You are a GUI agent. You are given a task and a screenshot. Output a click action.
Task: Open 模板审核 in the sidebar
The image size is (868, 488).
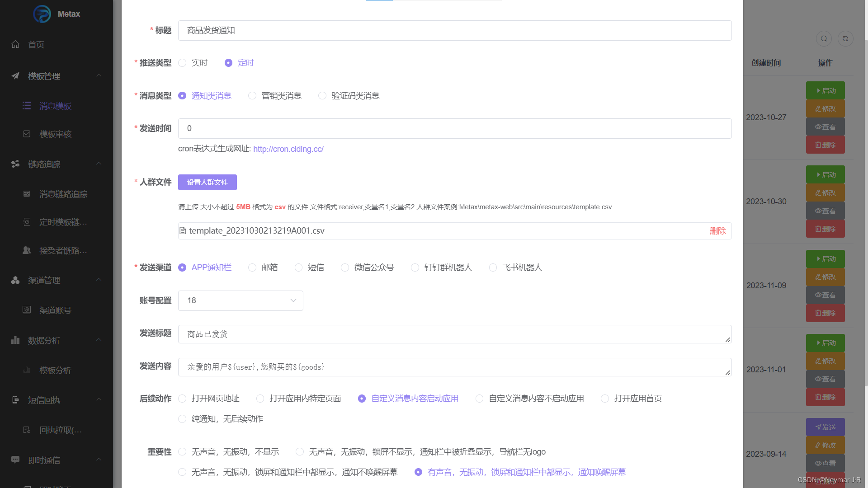[x=55, y=134]
